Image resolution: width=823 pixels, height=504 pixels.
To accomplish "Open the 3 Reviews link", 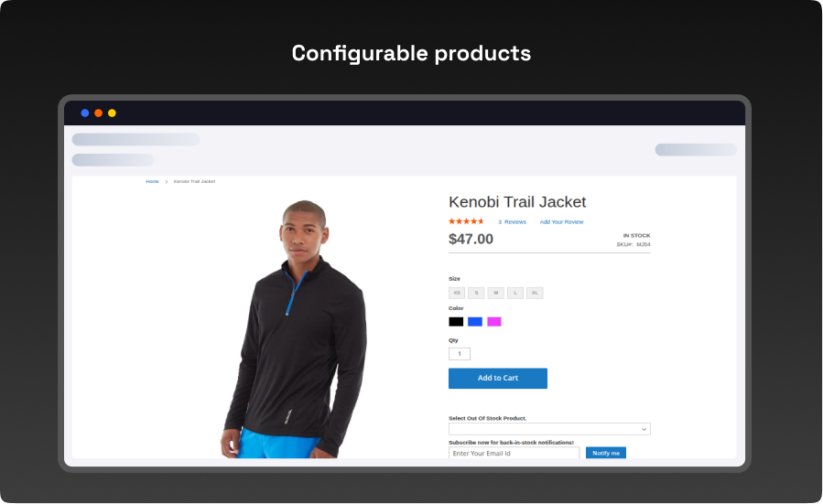I will pos(513,222).
